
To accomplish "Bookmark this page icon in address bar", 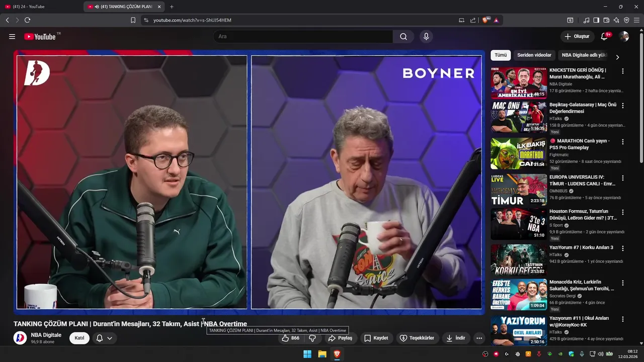I will click(133, 20).
